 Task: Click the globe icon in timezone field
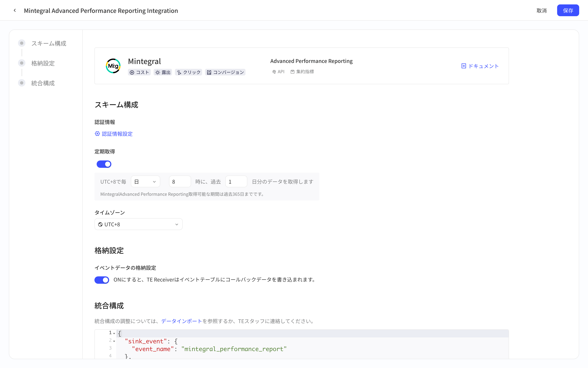pyautogui.click(x=100, y=224)
